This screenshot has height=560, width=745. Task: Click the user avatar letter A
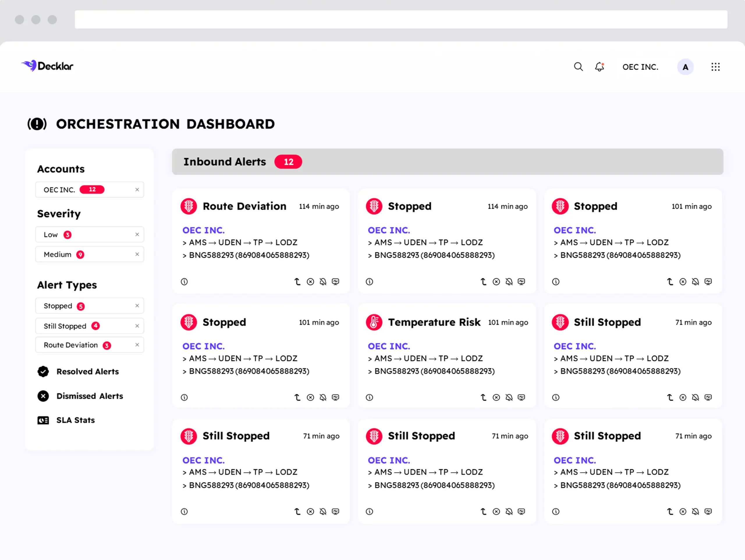pyautogui.click(x=685, y=67)
